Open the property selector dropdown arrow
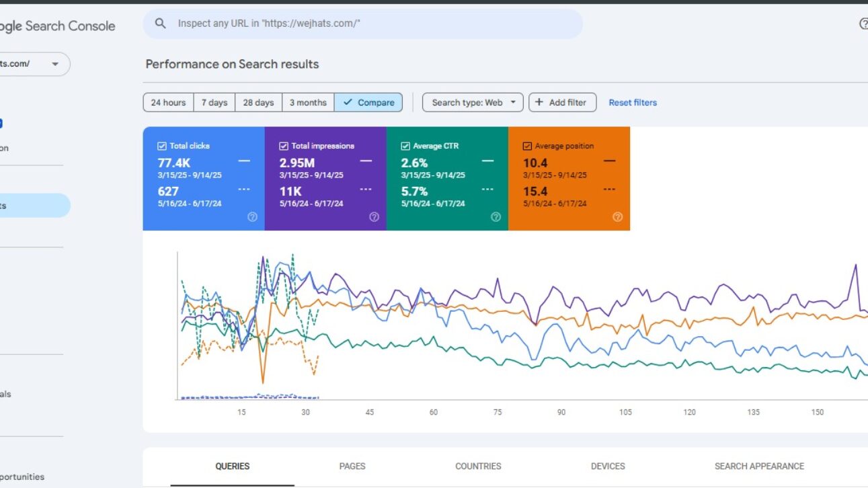The height and width of the screenshot is (488, 868). 55,65
